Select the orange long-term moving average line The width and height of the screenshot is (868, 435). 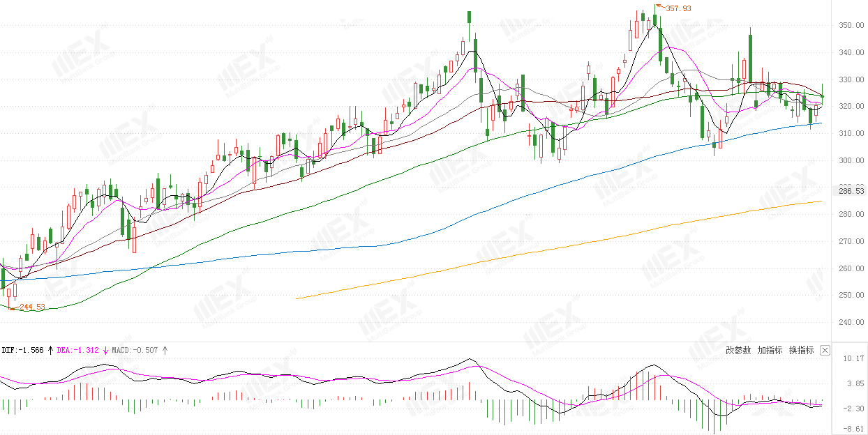coord(558,249)
